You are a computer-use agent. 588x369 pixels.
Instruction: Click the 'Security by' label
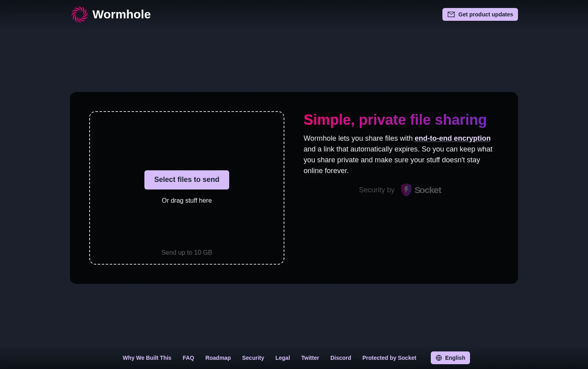(377, 190)
